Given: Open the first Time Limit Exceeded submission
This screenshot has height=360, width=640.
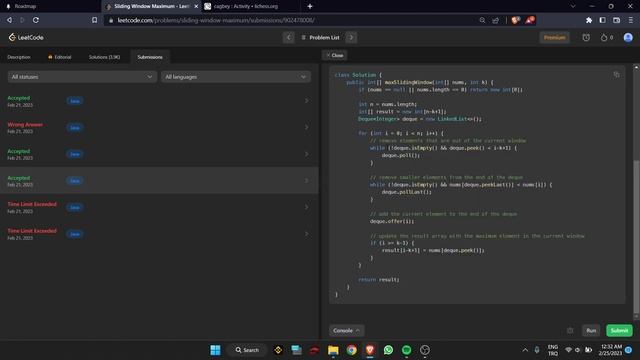Looking at the screenshot, I should (159, 207).
